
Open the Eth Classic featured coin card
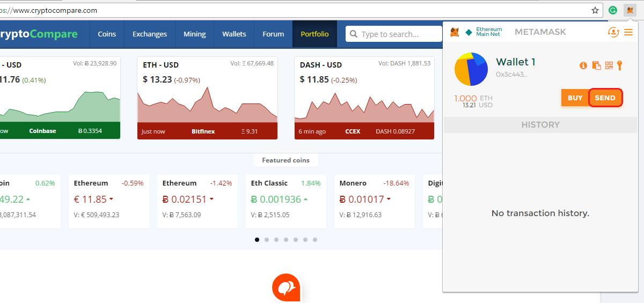[286, 201]
